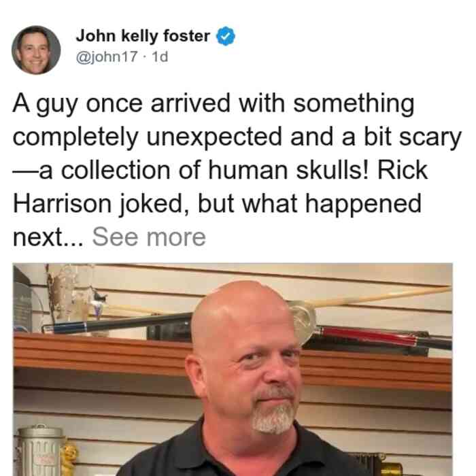Viewport: 476px width, 476px height.
Task: Click the orange wooden shelf in the photo
Action: (99, 351)
